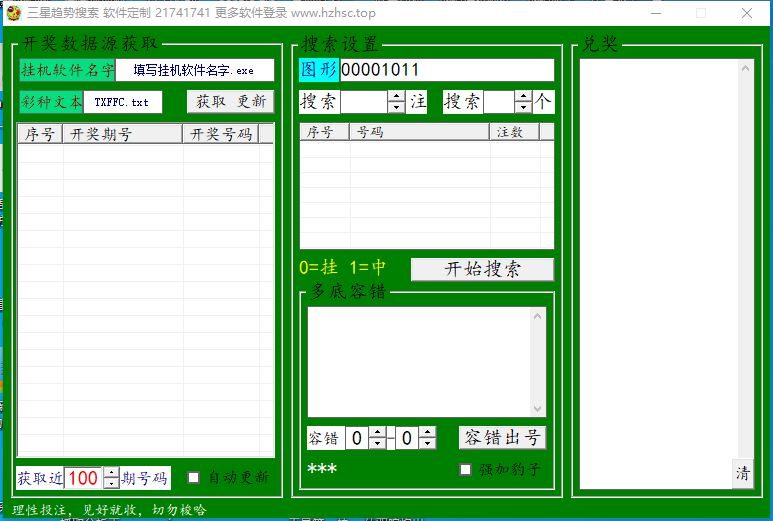773x521 pixels.
Task: Enable the 自动更新 checkbox
Action: click(x=194, y=478)
